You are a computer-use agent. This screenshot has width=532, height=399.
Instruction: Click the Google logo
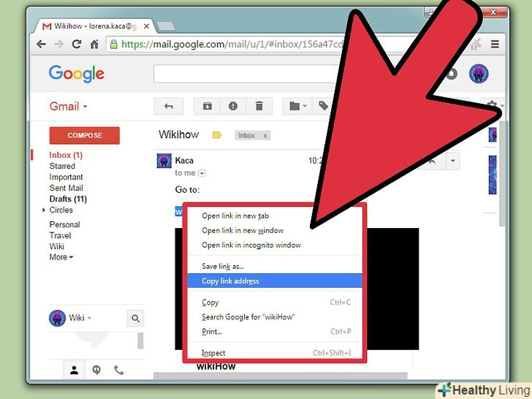tap(76, 74)
